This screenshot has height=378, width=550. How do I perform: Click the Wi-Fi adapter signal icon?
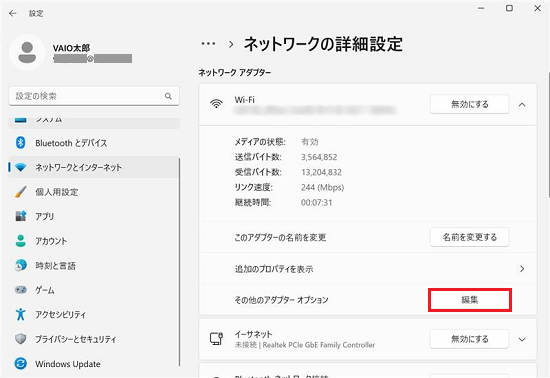click(x=216, y=104)
